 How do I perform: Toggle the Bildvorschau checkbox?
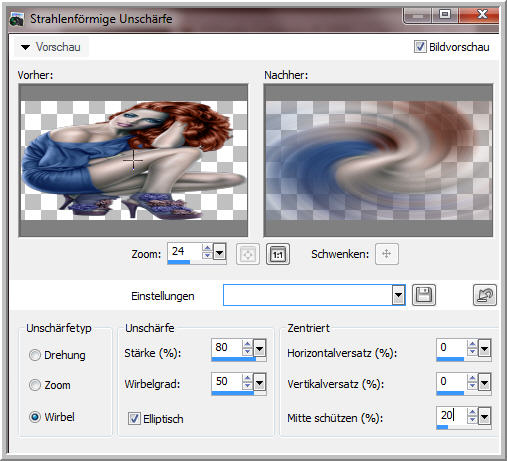tap(420, 47)
